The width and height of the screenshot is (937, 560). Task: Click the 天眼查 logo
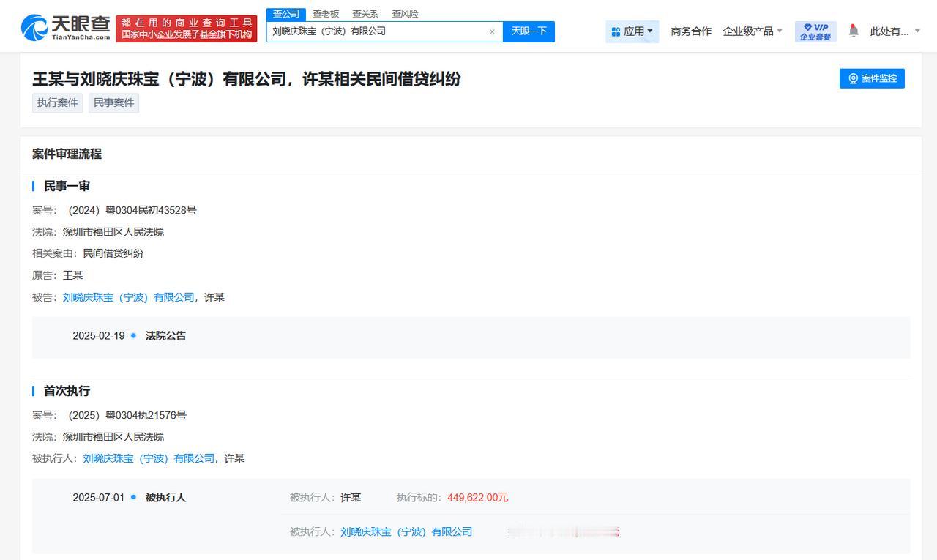pyautogui.click(x=65, y=28)
